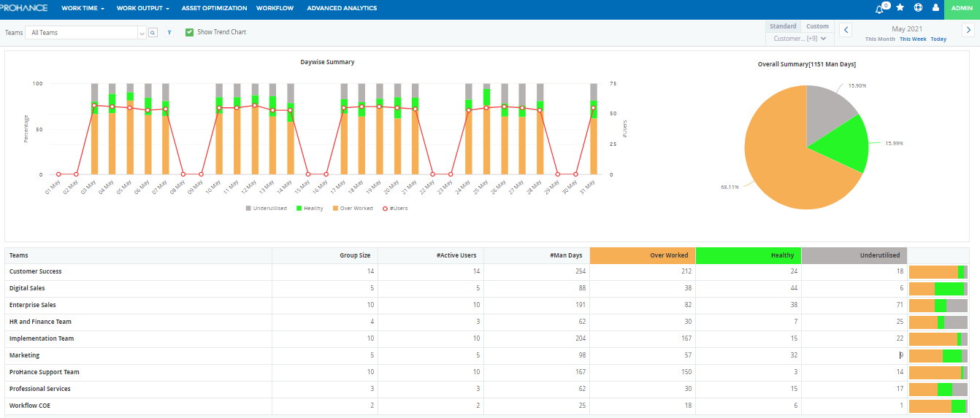980x418 pixels.
Task: Expand the Customer… [+9] dropdown
Action: (x=800, y=39)
